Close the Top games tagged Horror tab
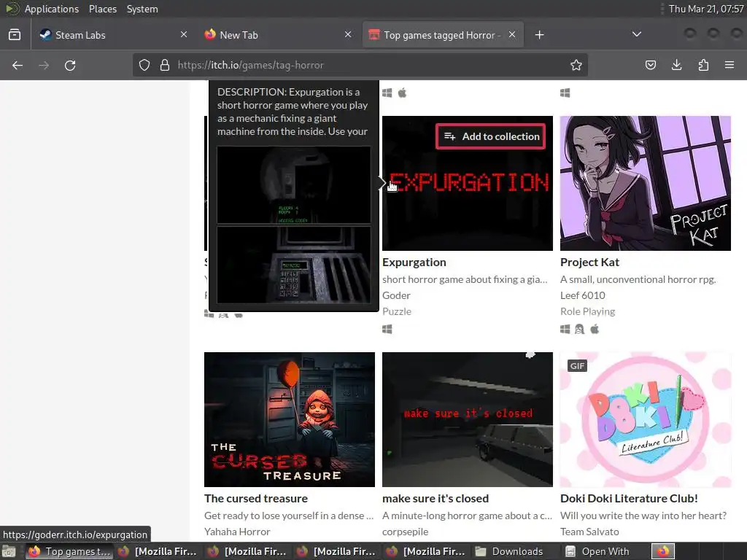 [512, 35]
